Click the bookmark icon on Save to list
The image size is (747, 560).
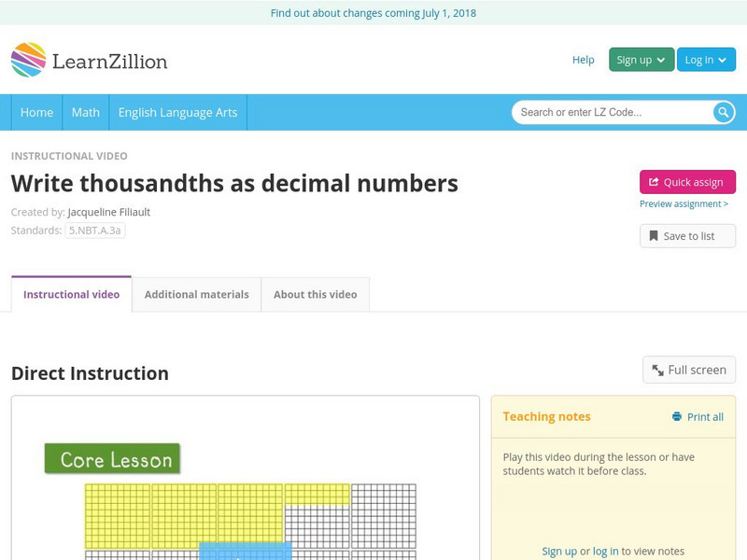pos(654,236)
